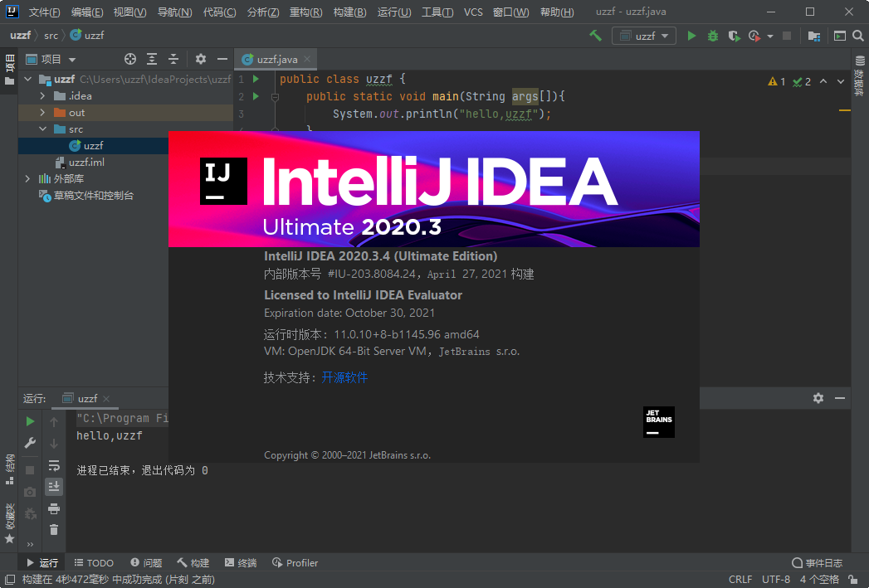The height and width of the screenshot is (588, 869).
Task: Click the wrench icon in Run panel
Action: (x=30, y=443)
